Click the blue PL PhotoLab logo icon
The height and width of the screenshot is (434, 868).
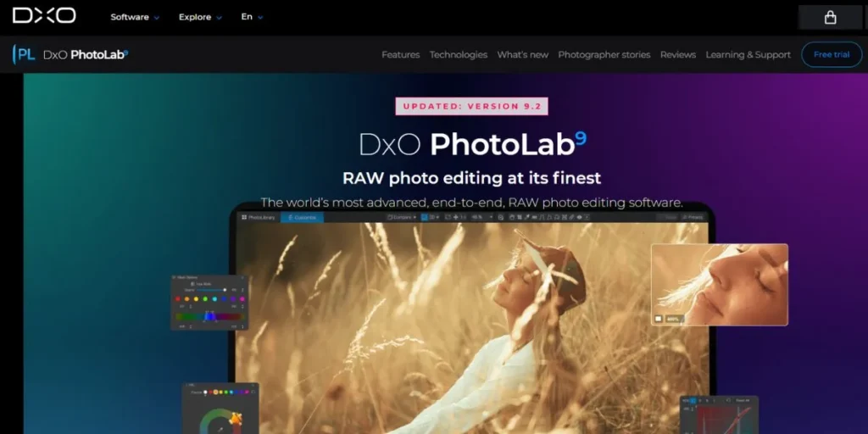coord(24,54)
